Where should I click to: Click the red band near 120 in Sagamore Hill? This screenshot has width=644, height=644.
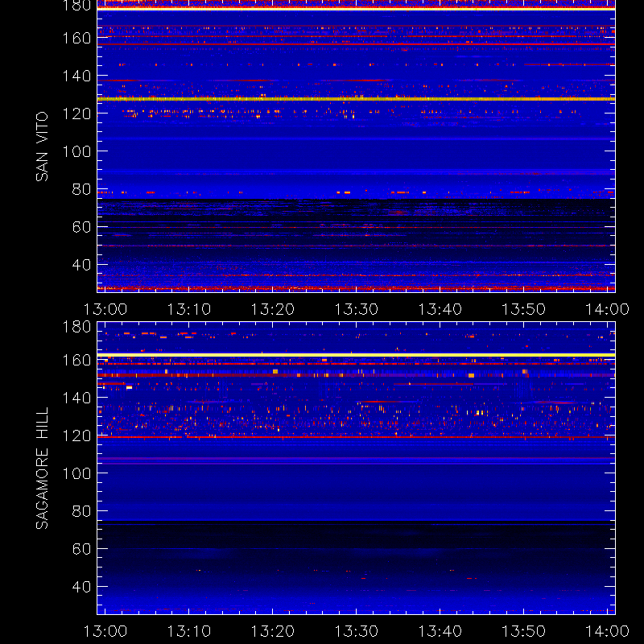pos(356,437)
